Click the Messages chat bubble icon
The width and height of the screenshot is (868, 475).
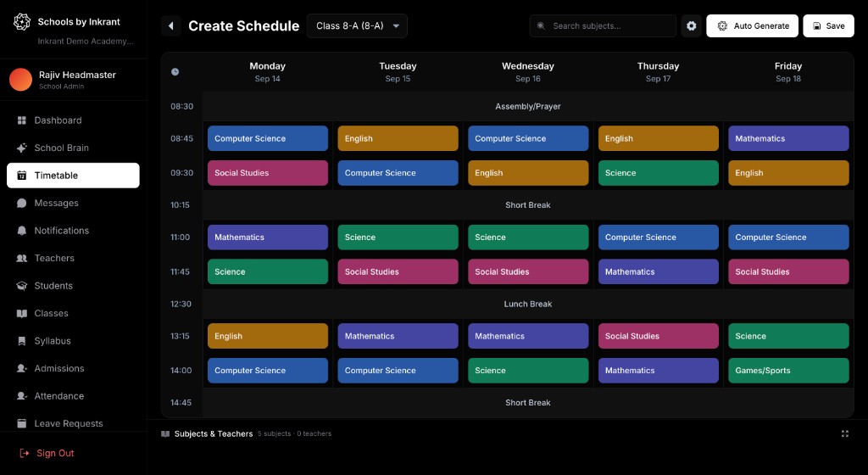click(x=21, y=204)
